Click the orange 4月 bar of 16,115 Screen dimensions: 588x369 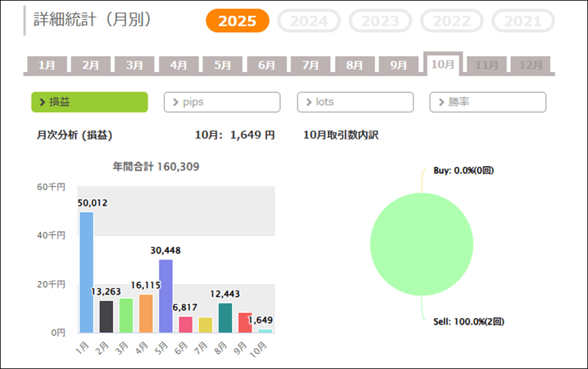click(146, 313)
